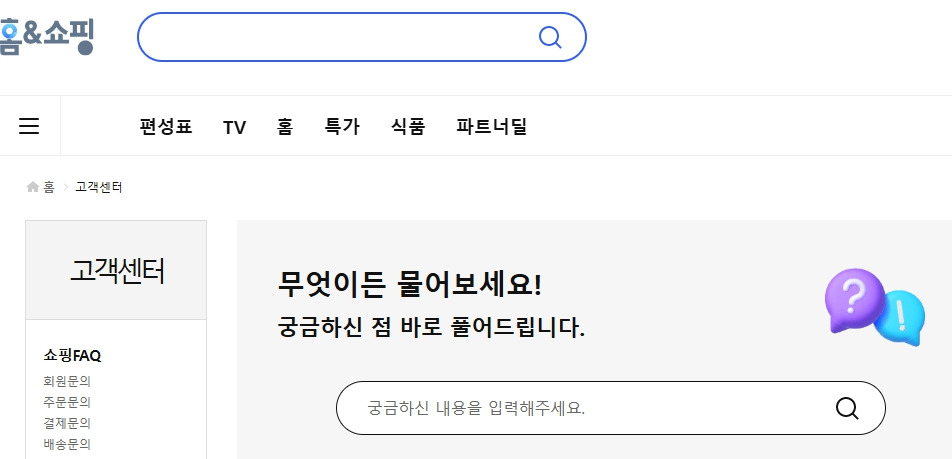
Task: Open the 특가 menu
Action: pyautogui.click(x=342, y=127)
